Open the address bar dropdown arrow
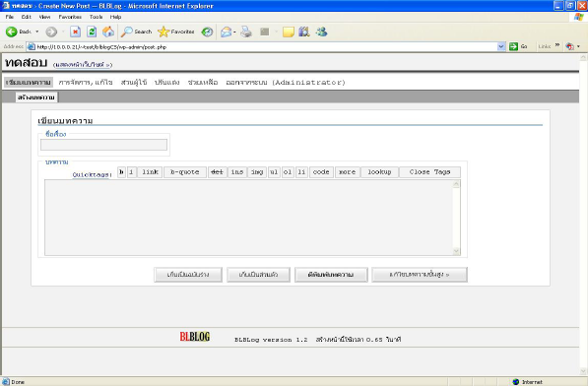 (501, 46)
